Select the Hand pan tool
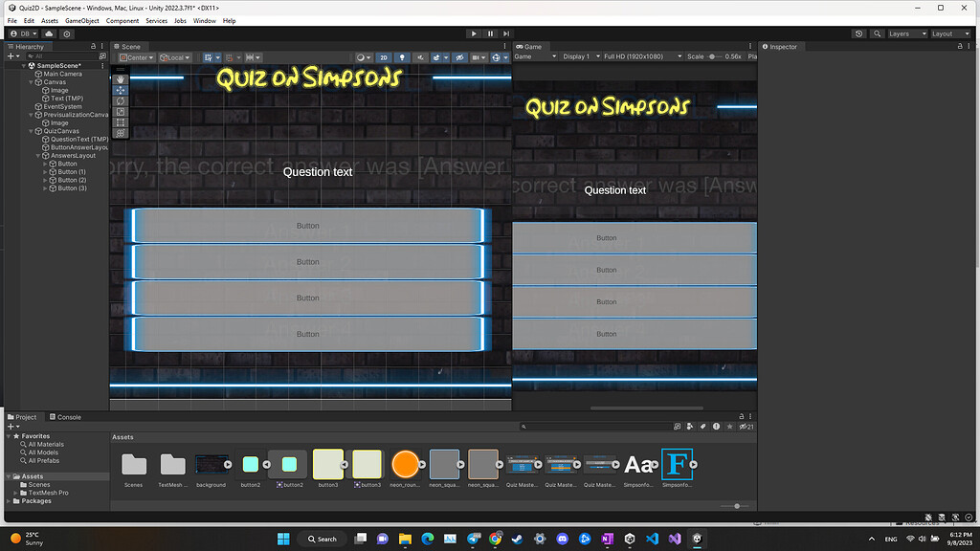The width and height of the screenshot is (980, 551). 120,79
